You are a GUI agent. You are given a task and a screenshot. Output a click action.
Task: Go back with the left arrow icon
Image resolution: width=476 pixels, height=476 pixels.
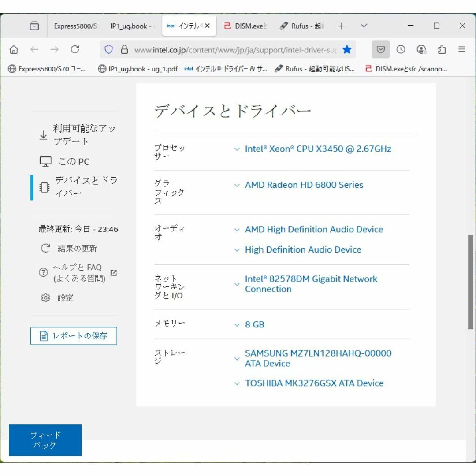point(34,49)
